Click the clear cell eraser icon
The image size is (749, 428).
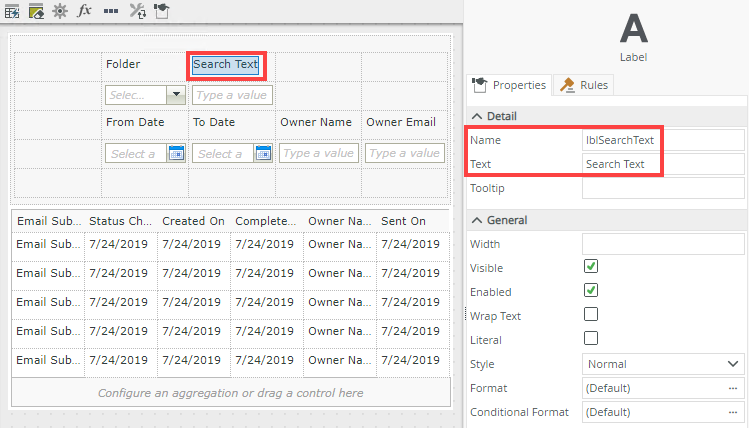[36, 11]
